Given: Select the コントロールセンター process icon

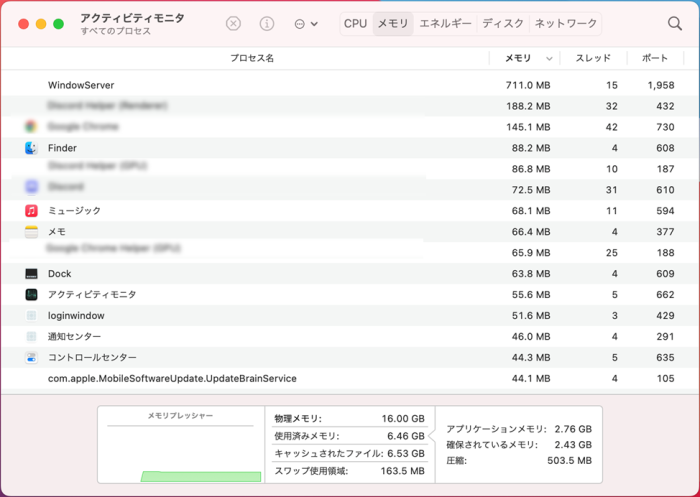Looking at the screenshot, I should pos(31,358).
